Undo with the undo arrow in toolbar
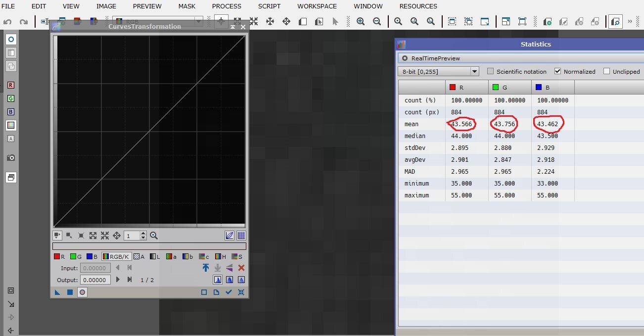The height and width of the screenshot is (336, 644). click(7, 22)
